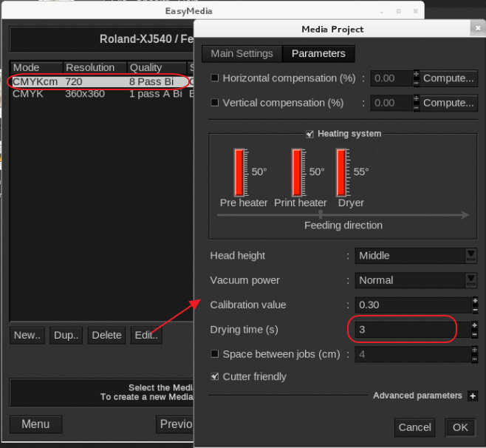486x448 pixels.
Task: Toggle the Heating system checkbox
Action: 309,134
